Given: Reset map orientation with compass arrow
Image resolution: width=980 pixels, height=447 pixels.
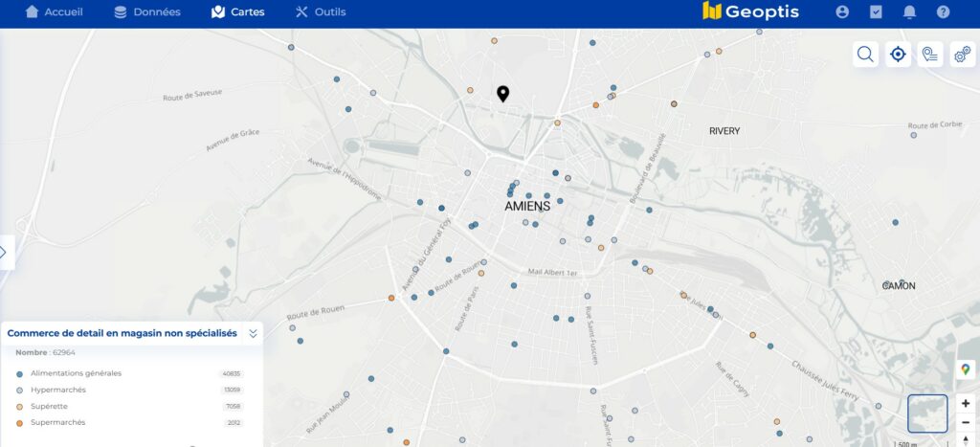Looking at the screenshot, I should pyautogui.click(x=966, y=439).
